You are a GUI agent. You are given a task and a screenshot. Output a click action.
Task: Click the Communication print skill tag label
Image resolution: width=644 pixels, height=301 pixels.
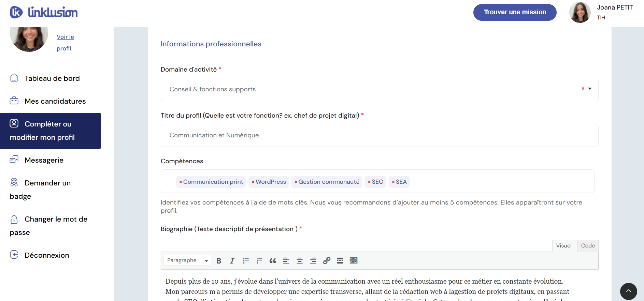tap(213, 182)
